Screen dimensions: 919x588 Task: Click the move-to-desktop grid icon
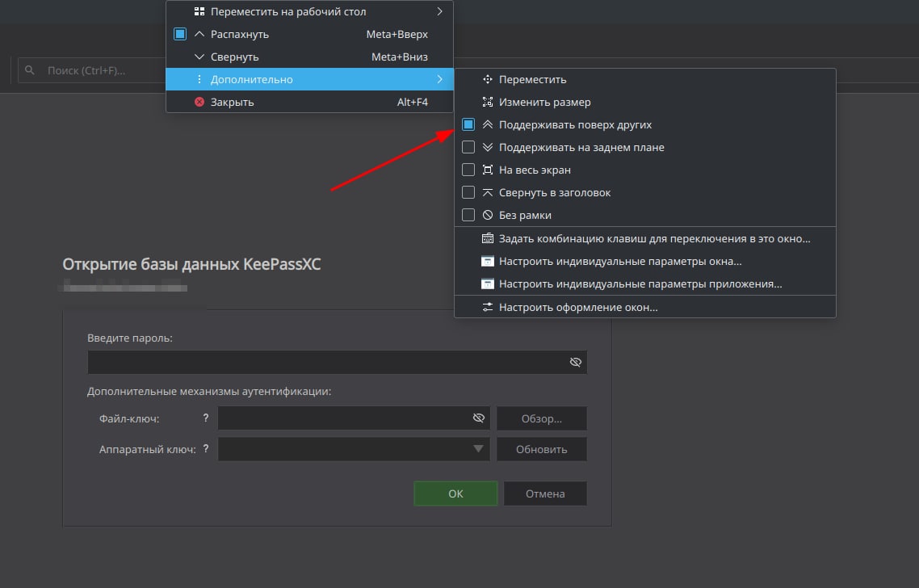[199, 11]
